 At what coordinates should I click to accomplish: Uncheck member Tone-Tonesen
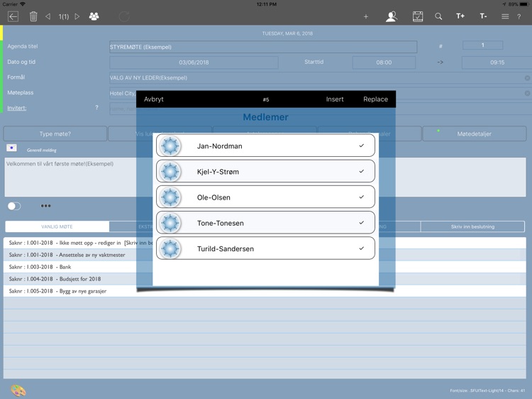(361, 223)
